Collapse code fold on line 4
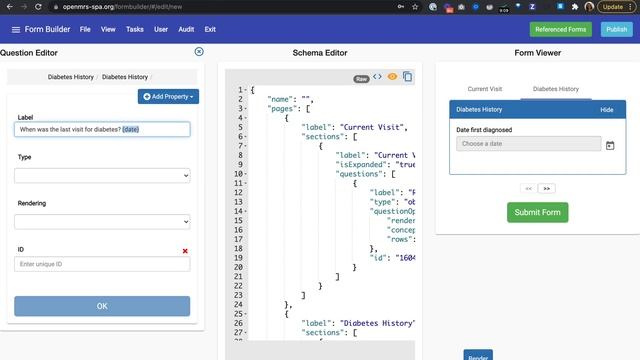Image resolution: width=640 pixels, height=360 pixels. (x=245, y=118)
